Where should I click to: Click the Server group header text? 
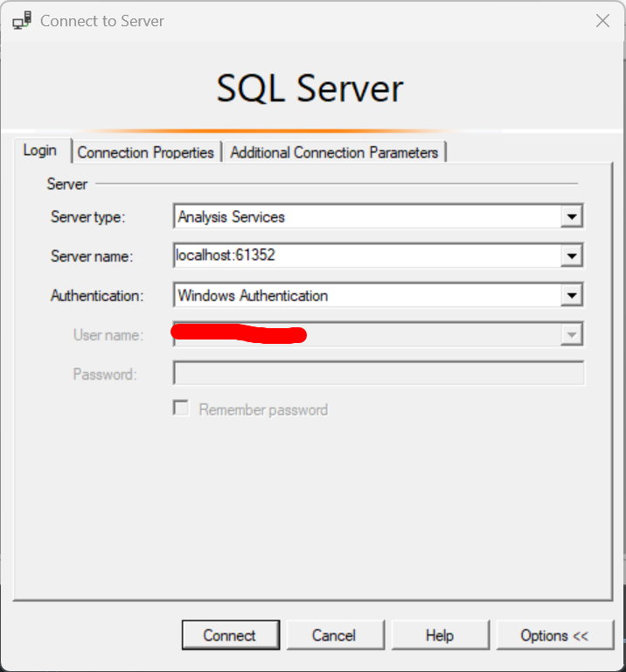[66, 185]
